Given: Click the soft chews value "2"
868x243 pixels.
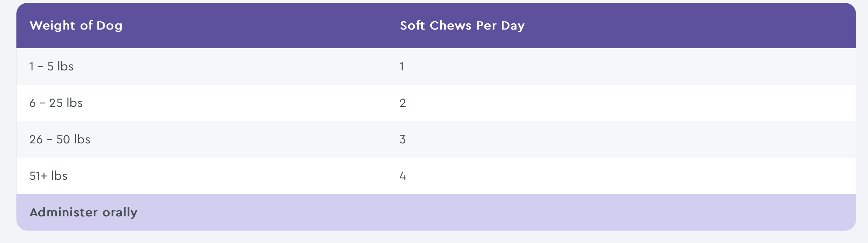Looking at the screenshot, I should pos(403,103).
